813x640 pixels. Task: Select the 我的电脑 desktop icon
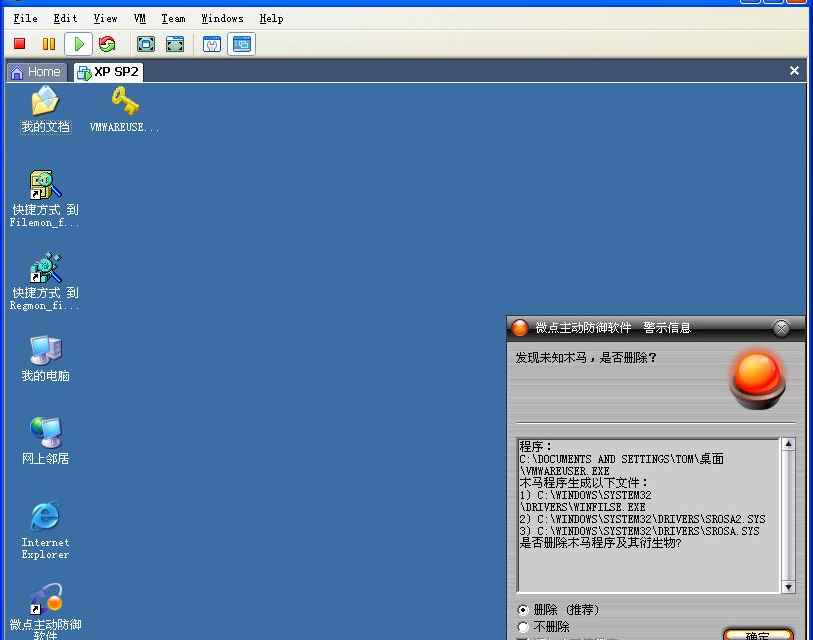coord(45,352)
